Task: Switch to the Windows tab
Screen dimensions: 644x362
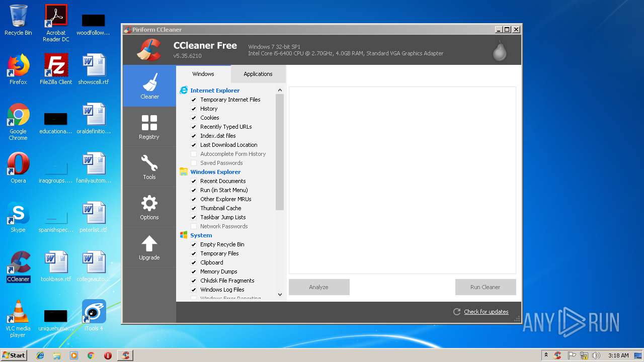Action: (x=203, y=74)
